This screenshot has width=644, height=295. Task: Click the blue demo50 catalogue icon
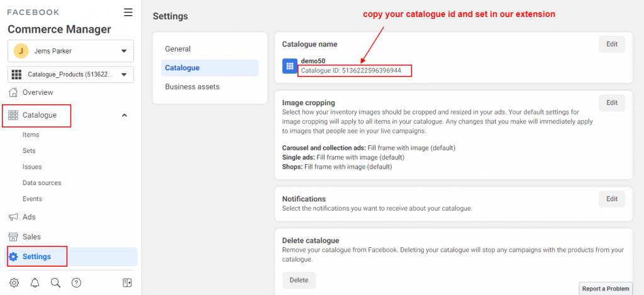point(290,66)
